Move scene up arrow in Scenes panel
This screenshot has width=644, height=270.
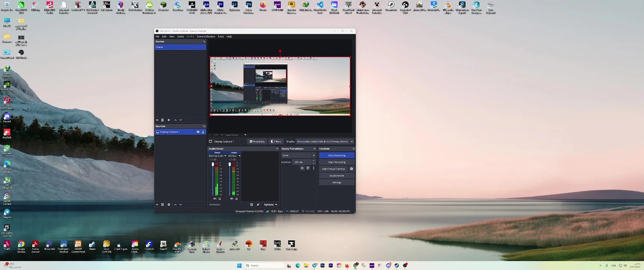pos(175,120)
